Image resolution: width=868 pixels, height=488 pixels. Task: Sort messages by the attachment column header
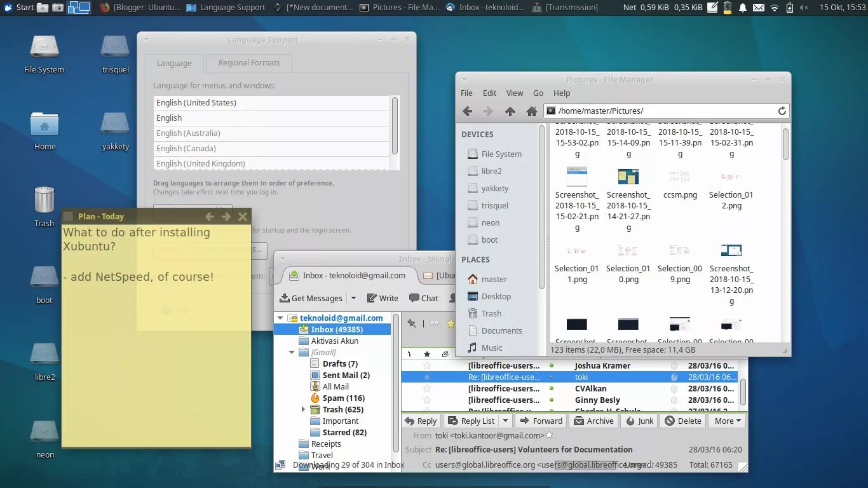(x=445, y=354)
